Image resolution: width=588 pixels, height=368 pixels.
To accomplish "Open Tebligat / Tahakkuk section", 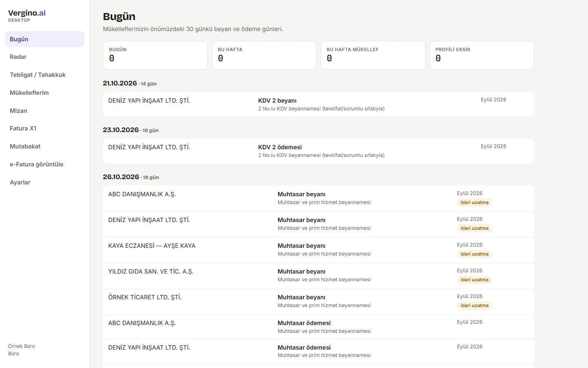I will 45,75.
